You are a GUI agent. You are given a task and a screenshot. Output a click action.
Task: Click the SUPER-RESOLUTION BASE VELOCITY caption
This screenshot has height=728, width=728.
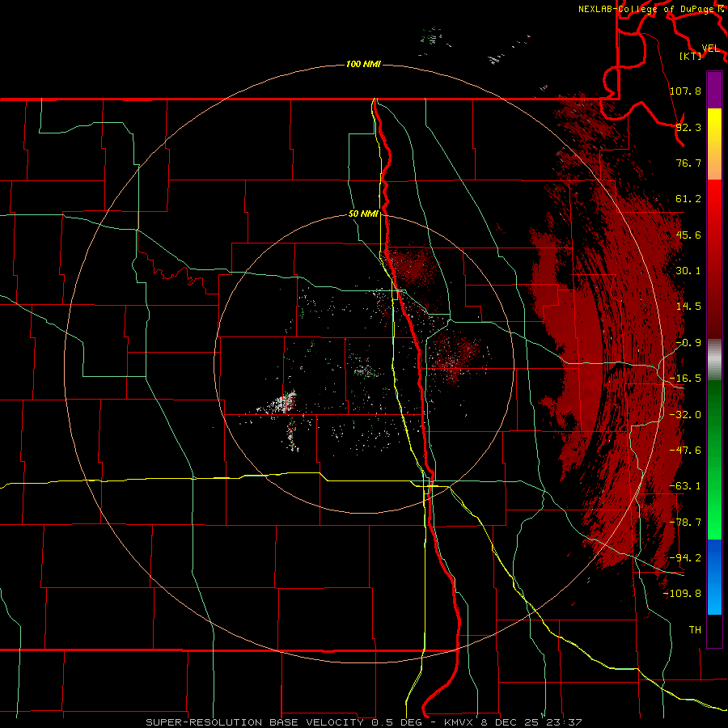(255, 722)
